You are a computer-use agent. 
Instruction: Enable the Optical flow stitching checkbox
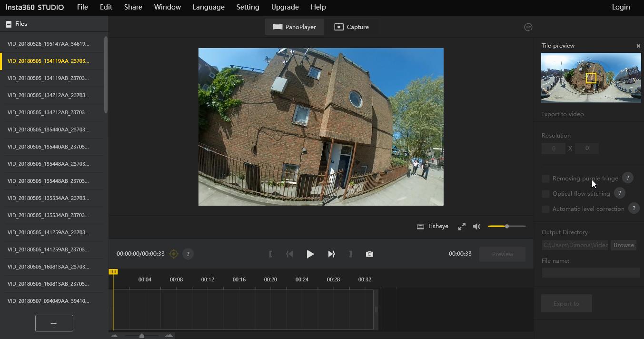coord(545,194)
